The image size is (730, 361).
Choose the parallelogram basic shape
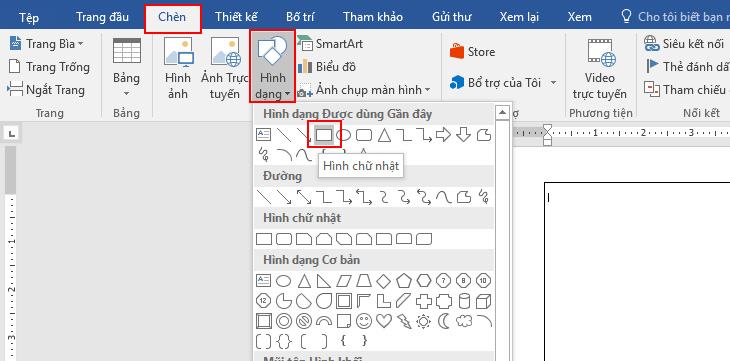tap(344, 281)
